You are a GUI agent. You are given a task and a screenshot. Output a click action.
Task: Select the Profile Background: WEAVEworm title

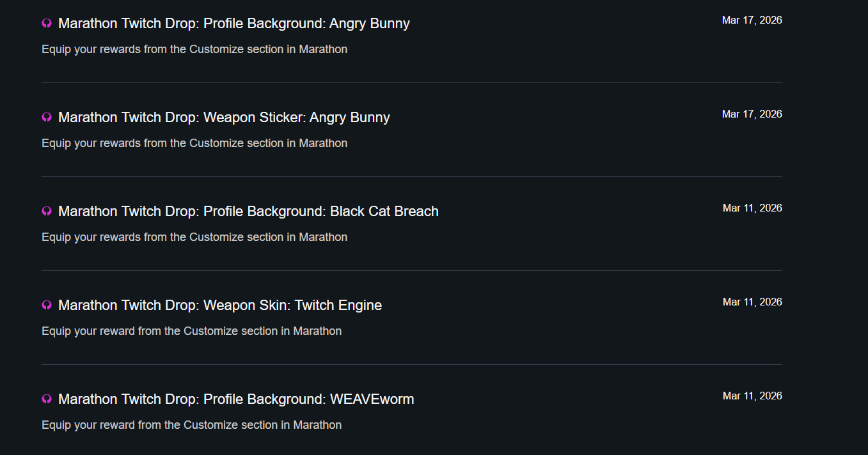coord(236,399)
